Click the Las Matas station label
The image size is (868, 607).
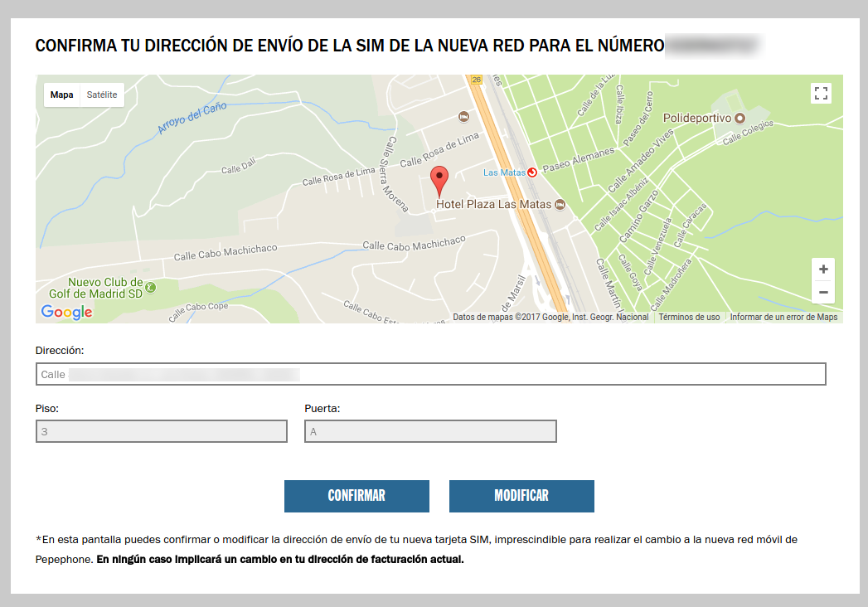tap(504, 172)
